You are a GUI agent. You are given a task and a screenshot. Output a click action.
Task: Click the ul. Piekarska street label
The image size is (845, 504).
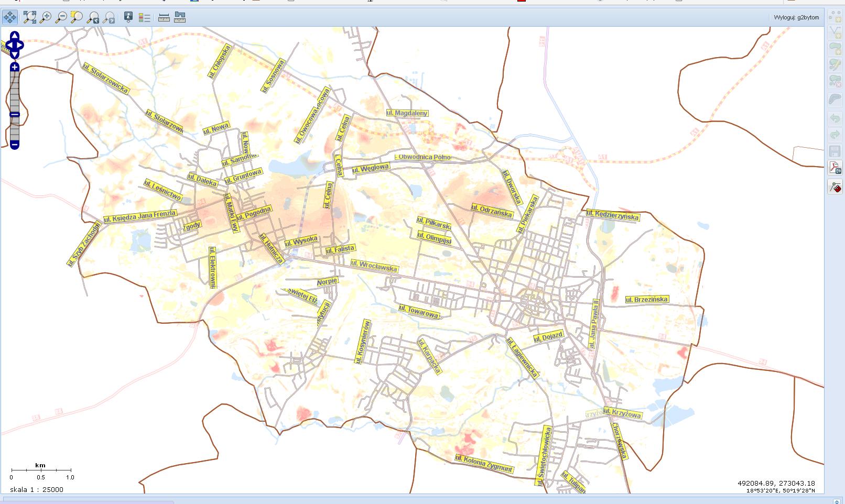pyautogui.click(x=528, y=214)
